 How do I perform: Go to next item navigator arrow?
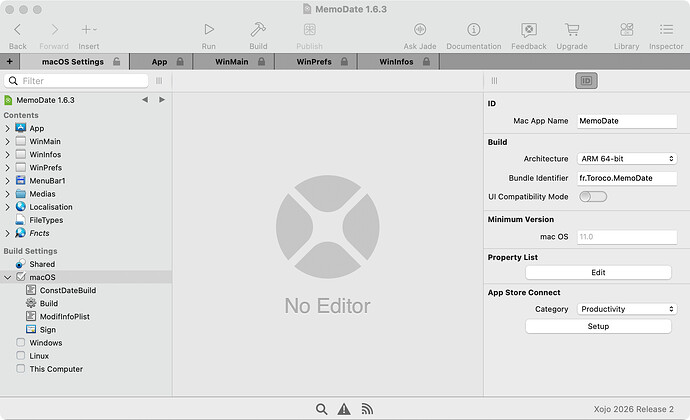(x=162, y=100)
